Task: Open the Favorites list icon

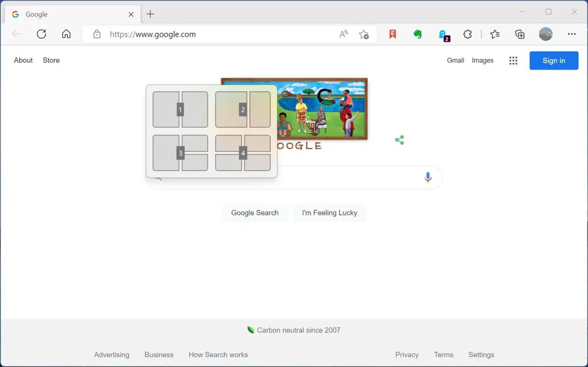Action: coord(495,34)
